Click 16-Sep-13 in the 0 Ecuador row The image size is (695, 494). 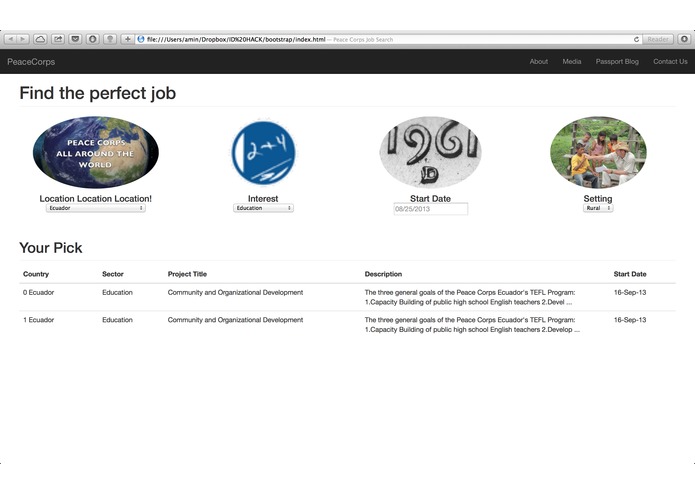(x=630, y=292)
